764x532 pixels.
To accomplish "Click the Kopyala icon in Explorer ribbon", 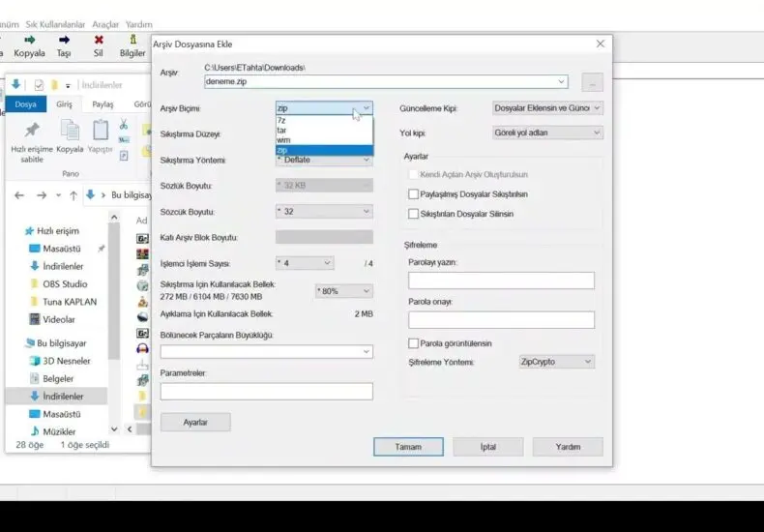I will 70,130.
